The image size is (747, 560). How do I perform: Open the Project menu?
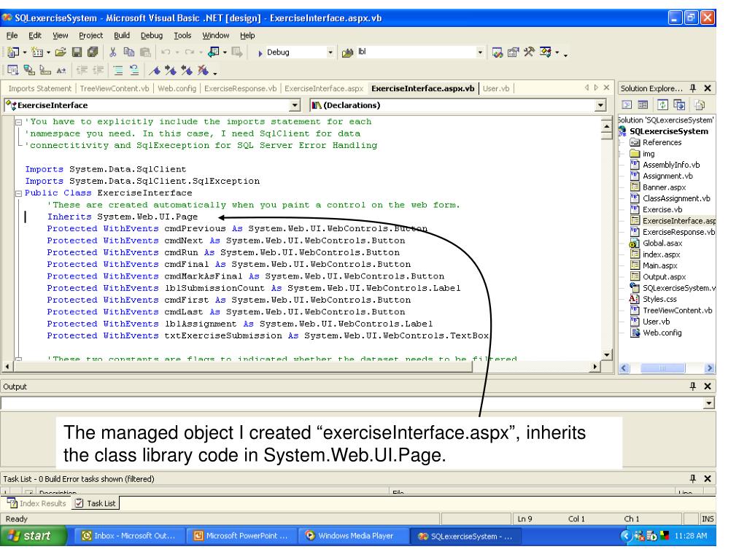(90, 35)
